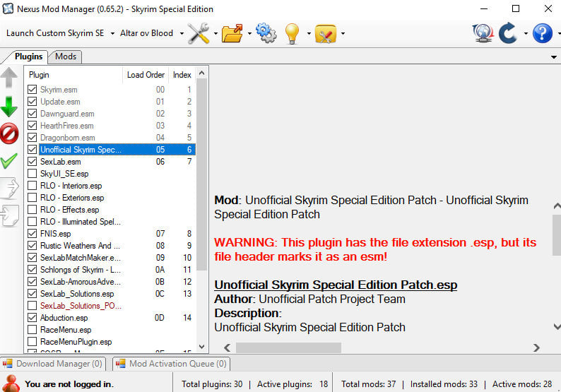This screenshot has height=392, width=561.
Task: Enable the SkyUI_SE.esp checkbox
Action: click(33, 174)
